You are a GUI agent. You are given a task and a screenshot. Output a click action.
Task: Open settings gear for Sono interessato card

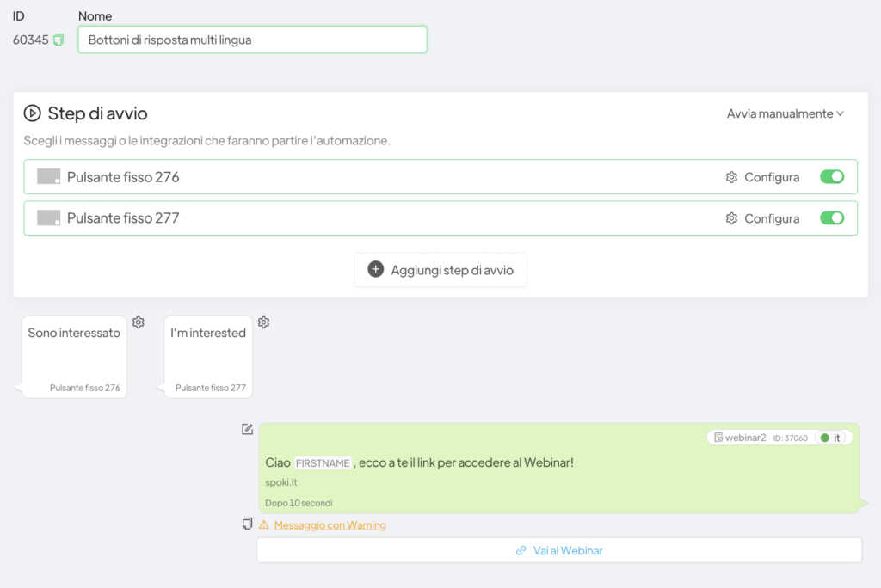click(139, 322)
